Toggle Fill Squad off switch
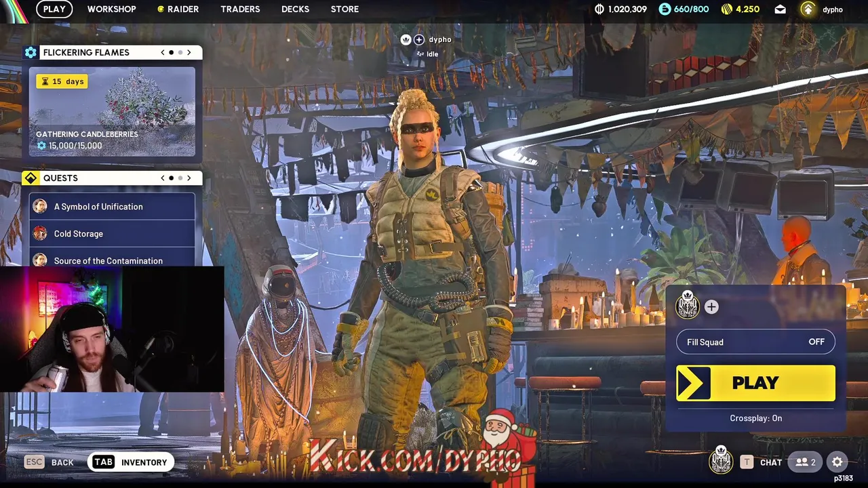Screen dimensions: 868x488 [x=755, y=342]
